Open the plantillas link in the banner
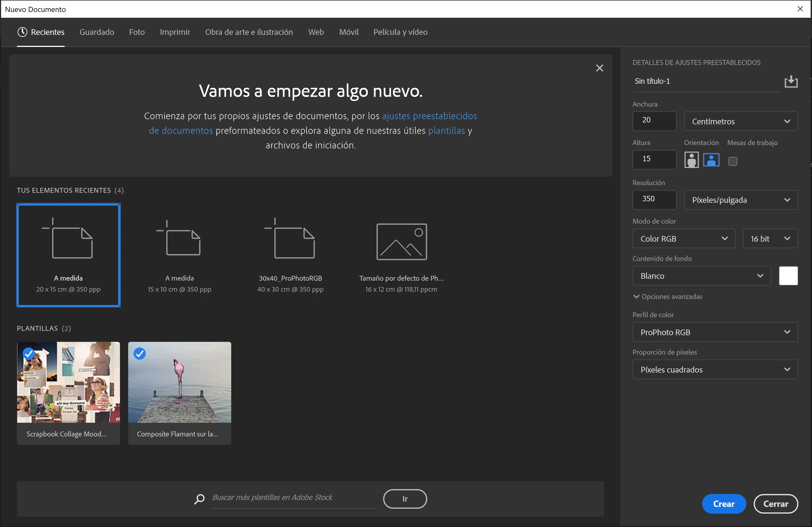 coord(446,131)
